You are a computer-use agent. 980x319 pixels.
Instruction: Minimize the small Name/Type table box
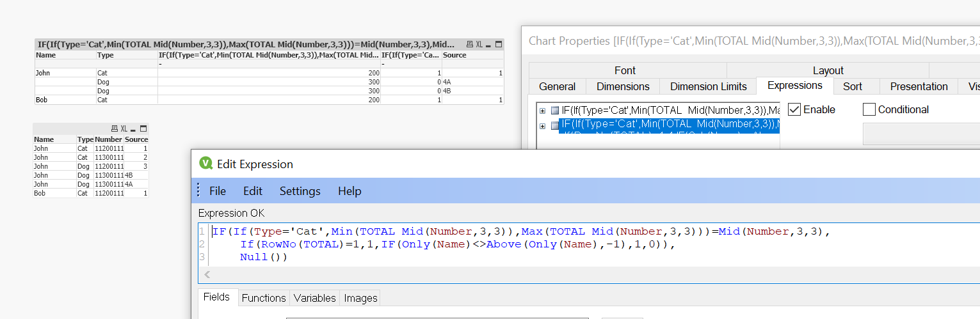tap(133, 129)
